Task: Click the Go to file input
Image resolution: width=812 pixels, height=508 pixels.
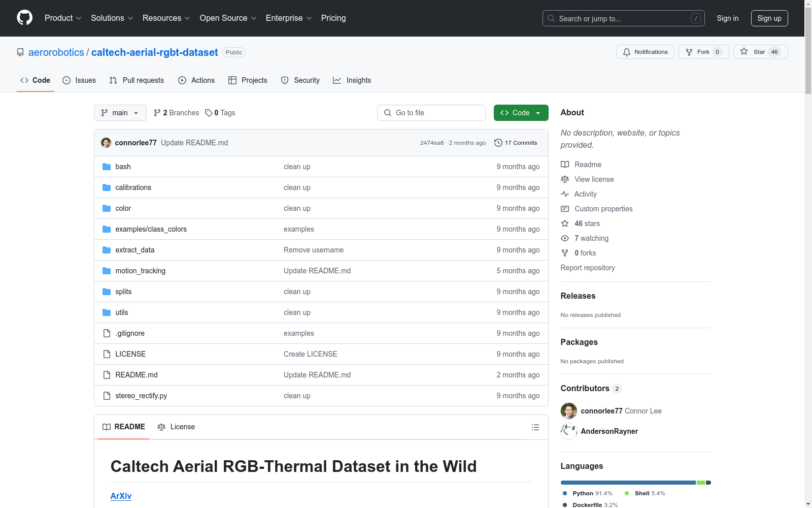Action: pyautogui.click(x=431, y=113)
